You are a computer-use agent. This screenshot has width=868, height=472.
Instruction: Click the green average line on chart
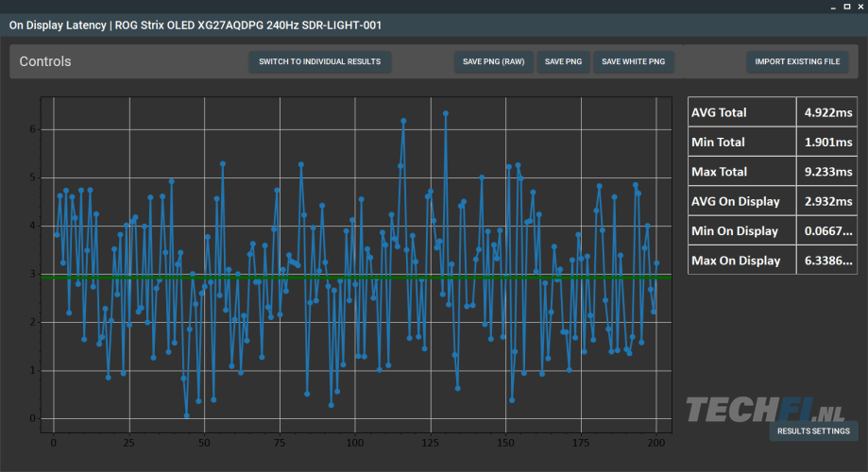click(356, 277)
